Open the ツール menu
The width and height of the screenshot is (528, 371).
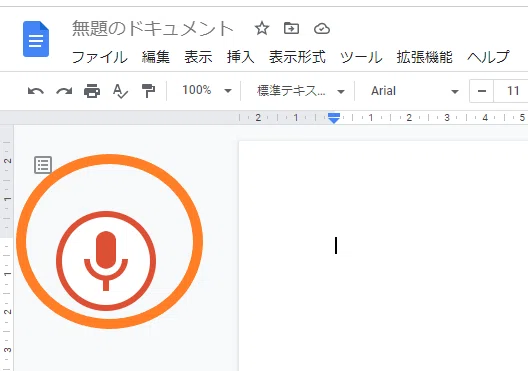(x=361, y=57)
